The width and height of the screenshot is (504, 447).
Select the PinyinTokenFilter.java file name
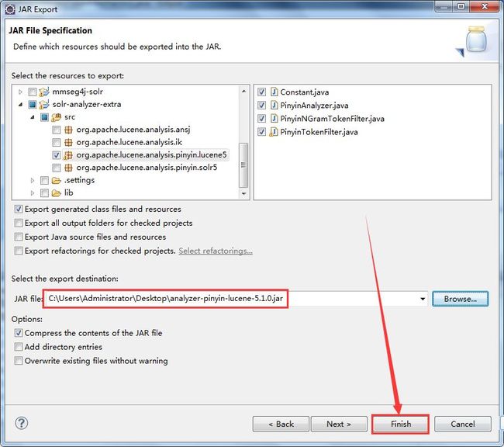[x=319, y=132]
